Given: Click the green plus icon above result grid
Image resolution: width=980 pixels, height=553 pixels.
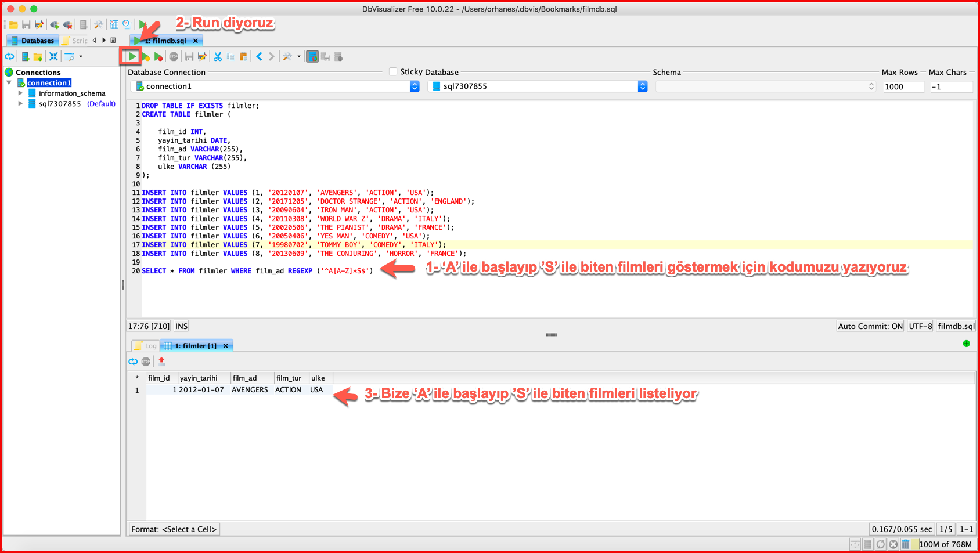Looking at the screenshot, I should pyautogui.click(x=967, y=344).
